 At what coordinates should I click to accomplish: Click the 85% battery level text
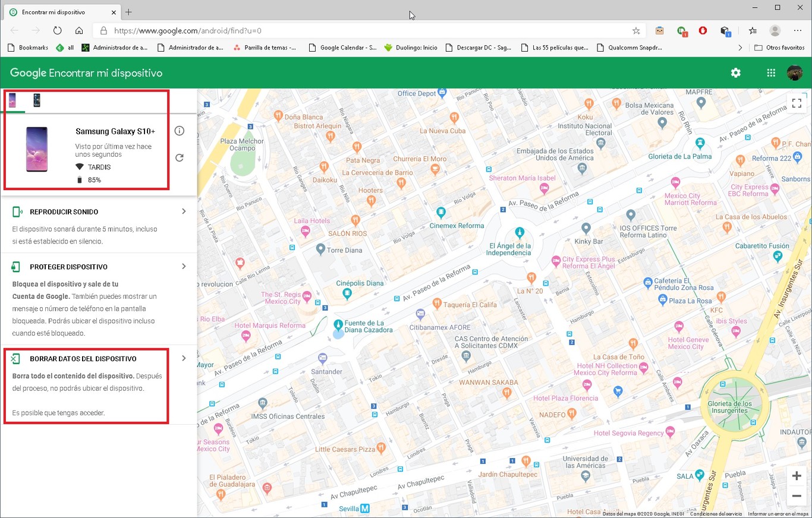95,179
